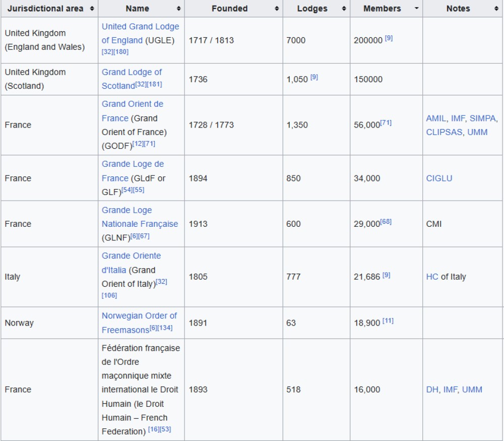Follow HC link in Italy row
The height and width of the screenshot is (441, 504).
click(x=432, y=277)
